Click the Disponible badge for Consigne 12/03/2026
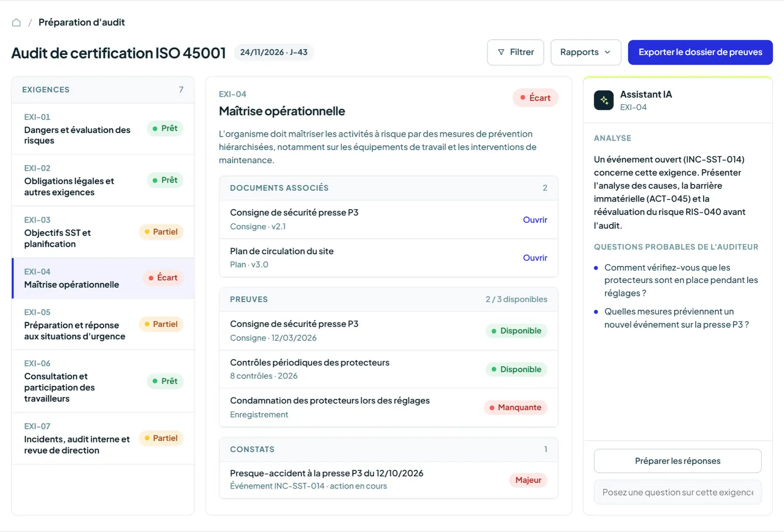 tap(516, 331)
